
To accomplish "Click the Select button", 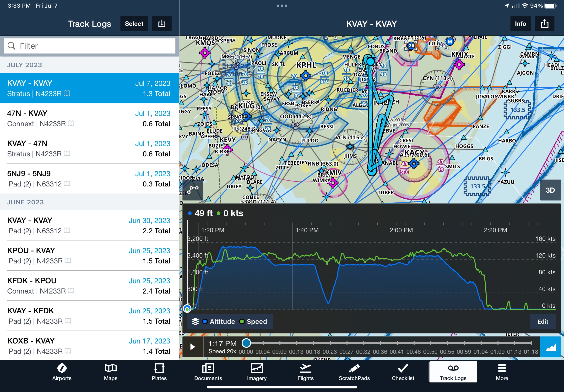I will point(134,24).
